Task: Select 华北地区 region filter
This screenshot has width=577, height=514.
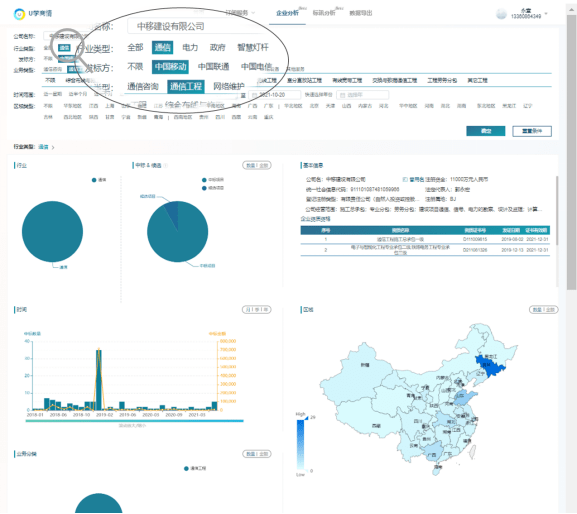Action: click(293, 106)
